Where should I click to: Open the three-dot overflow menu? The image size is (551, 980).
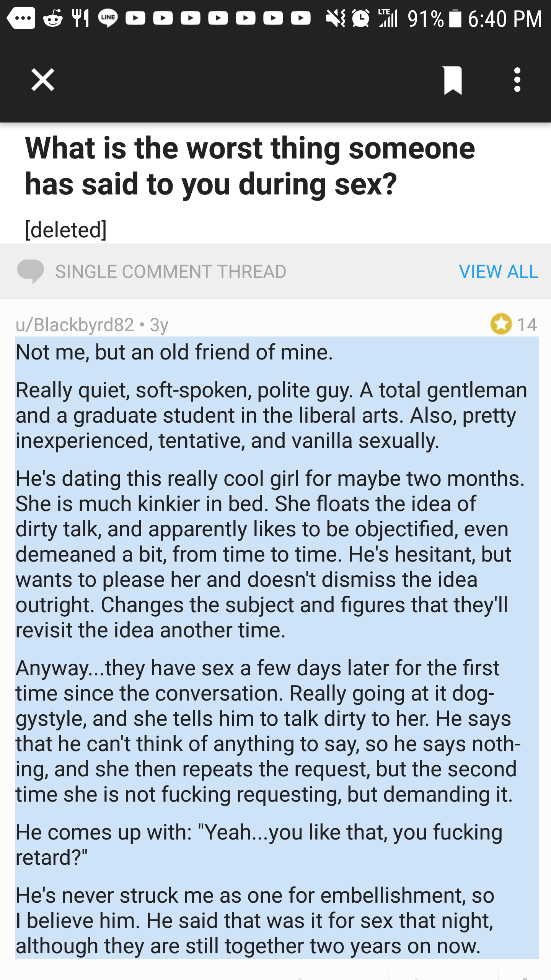pos(517,80)
